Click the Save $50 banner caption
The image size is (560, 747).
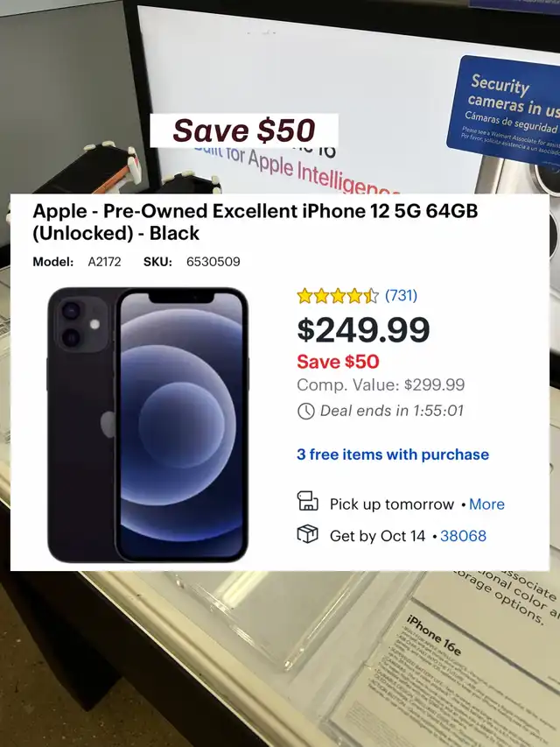pyautogui.click(x=244, y=130)
